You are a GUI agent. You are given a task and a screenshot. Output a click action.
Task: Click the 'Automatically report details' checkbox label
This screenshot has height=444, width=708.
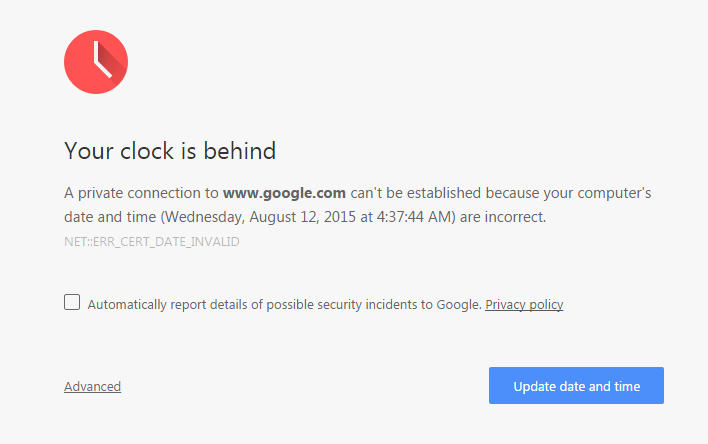click(284, 304)
